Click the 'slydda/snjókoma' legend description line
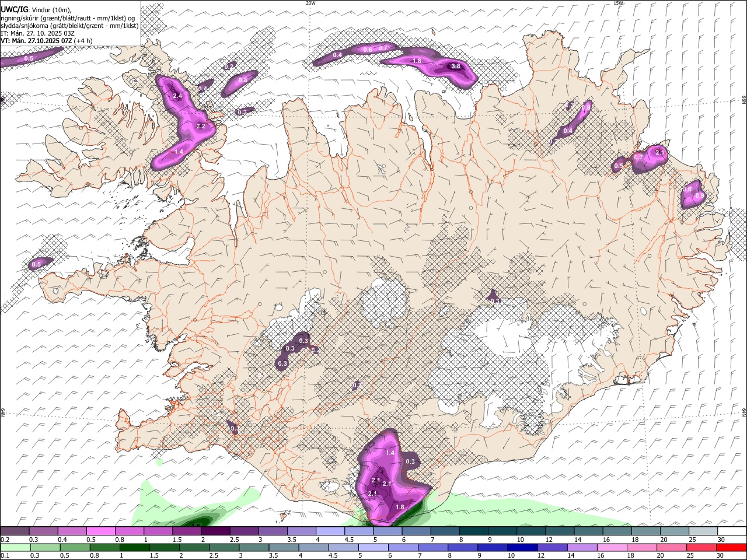The height and width of the screenshot is (560, 747). pos(69,26)
